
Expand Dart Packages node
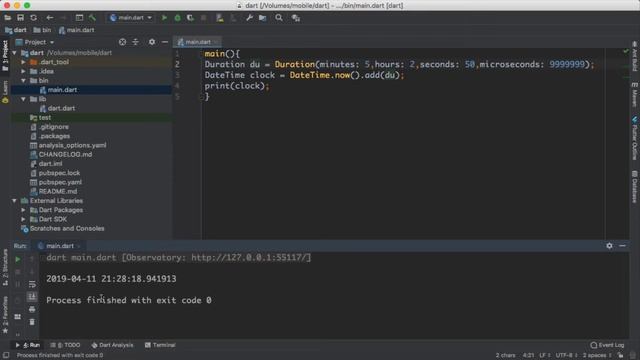23,210
